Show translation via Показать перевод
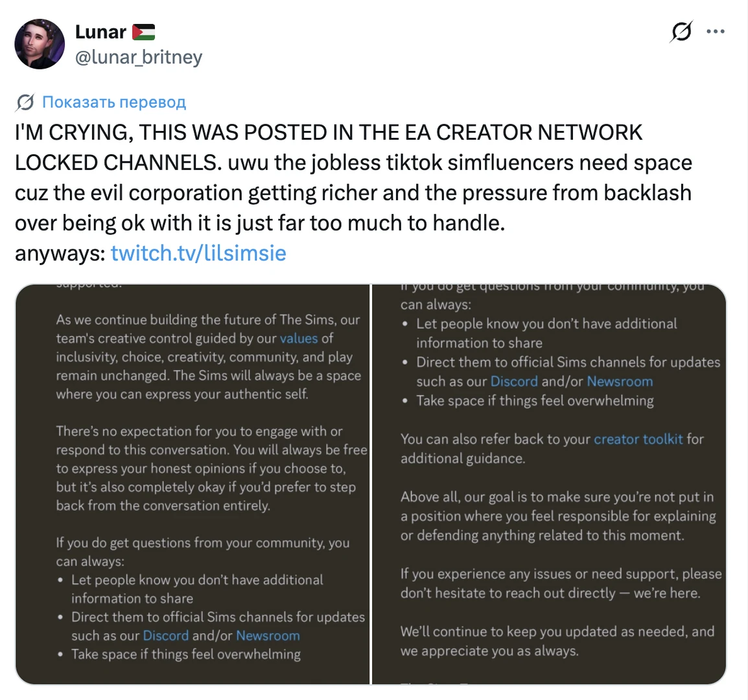 113,102
